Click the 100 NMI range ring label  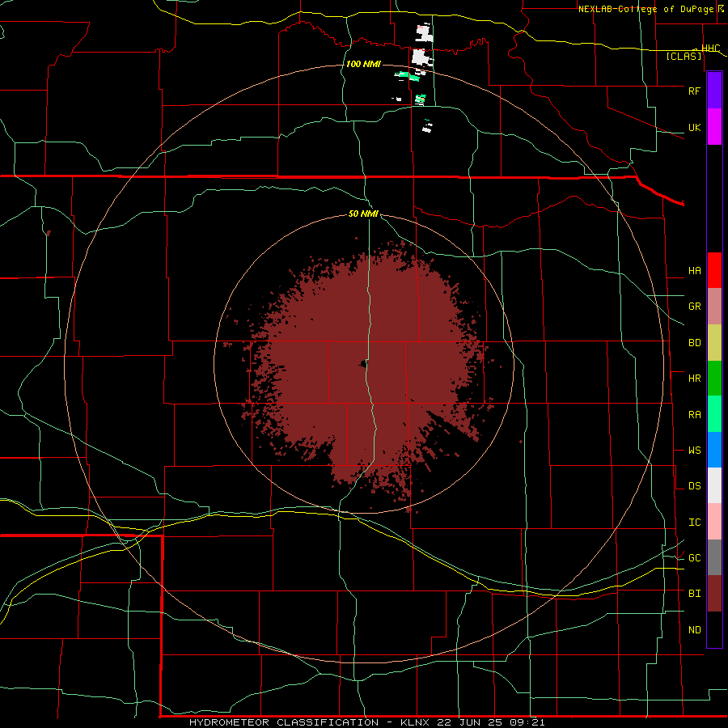click(363, 64)
